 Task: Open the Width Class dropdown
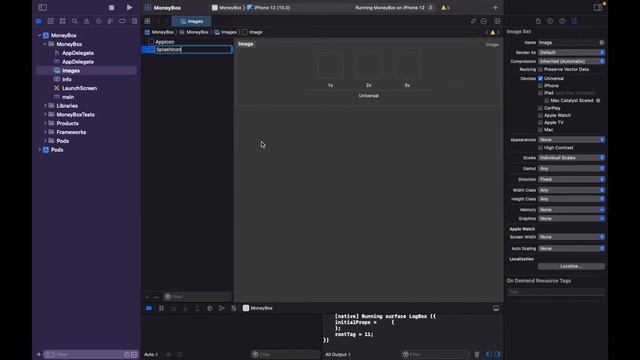pos(571,190)
